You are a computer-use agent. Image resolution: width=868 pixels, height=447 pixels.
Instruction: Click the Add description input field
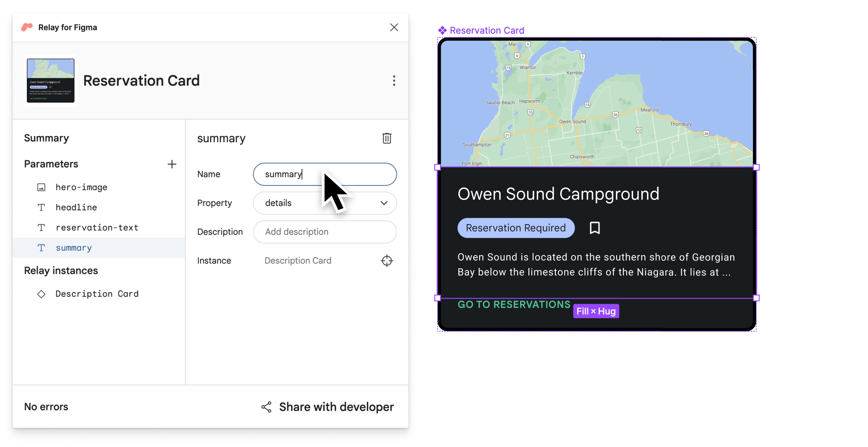tap(325, 232)
